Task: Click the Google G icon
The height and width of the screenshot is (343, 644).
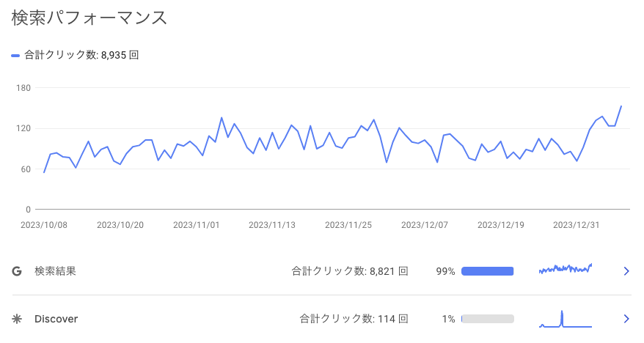Action: pos(16,271)
